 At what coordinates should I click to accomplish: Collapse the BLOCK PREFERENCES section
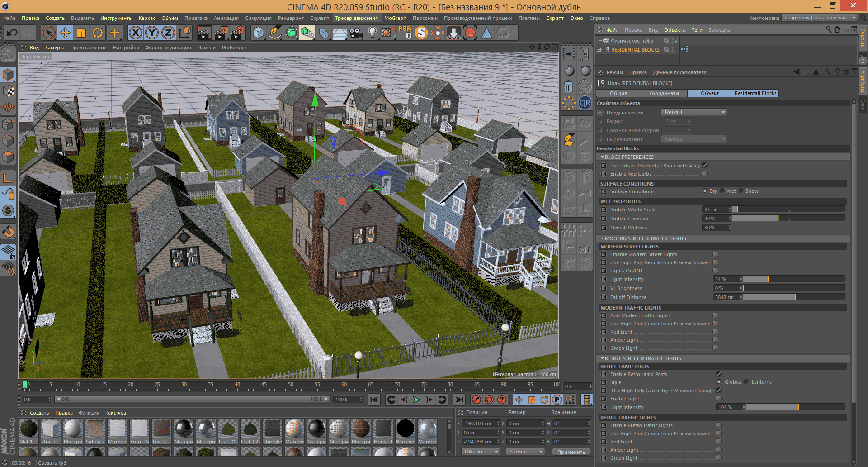click(x=603, y=157)
